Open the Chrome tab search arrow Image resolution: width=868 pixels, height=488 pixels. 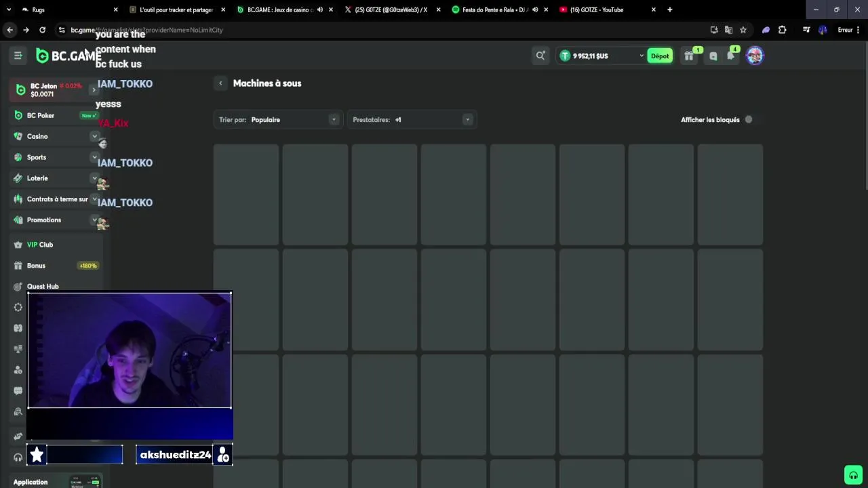(x=7, y=9)
